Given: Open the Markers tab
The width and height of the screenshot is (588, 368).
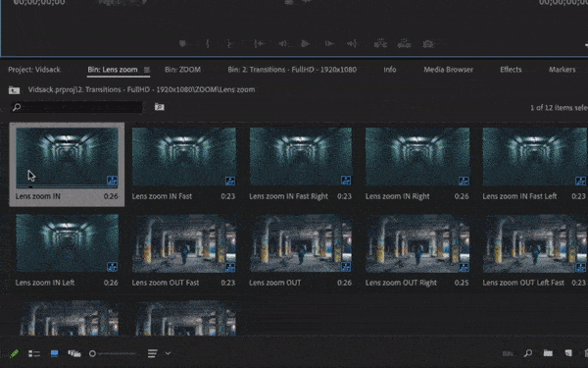Looking at the screenshot, I should coord(563,70).
